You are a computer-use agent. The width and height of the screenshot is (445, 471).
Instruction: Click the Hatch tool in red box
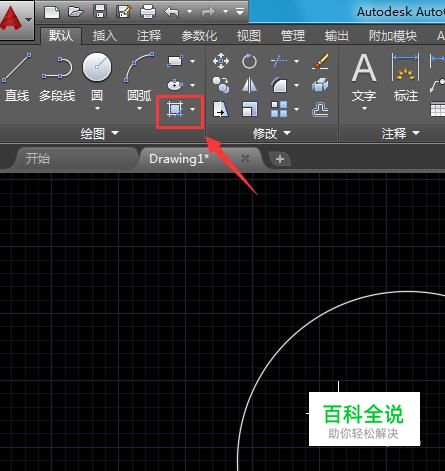[175, 109]
